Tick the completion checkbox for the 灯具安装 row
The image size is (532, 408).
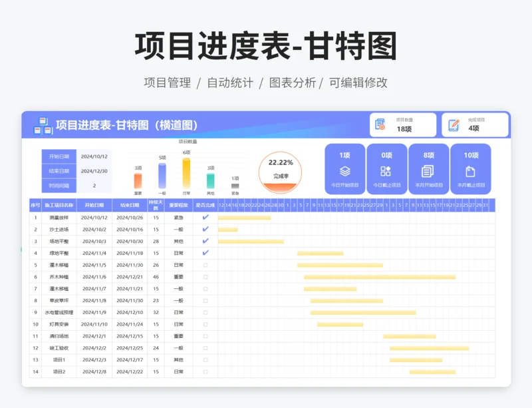pyautogui.click(x=205, y=324)
